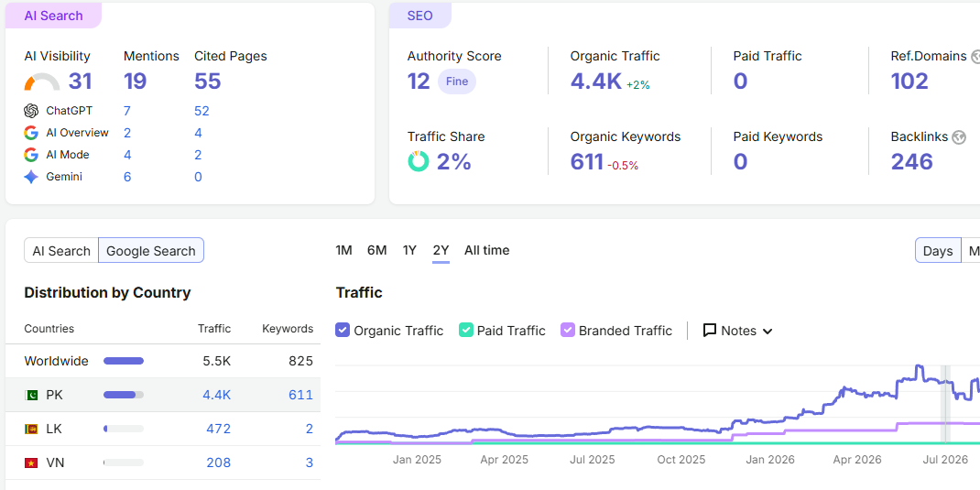The height and width of the screenshot is (490, 980).
Task: Select the 1M time range tab
Action: 343,251
